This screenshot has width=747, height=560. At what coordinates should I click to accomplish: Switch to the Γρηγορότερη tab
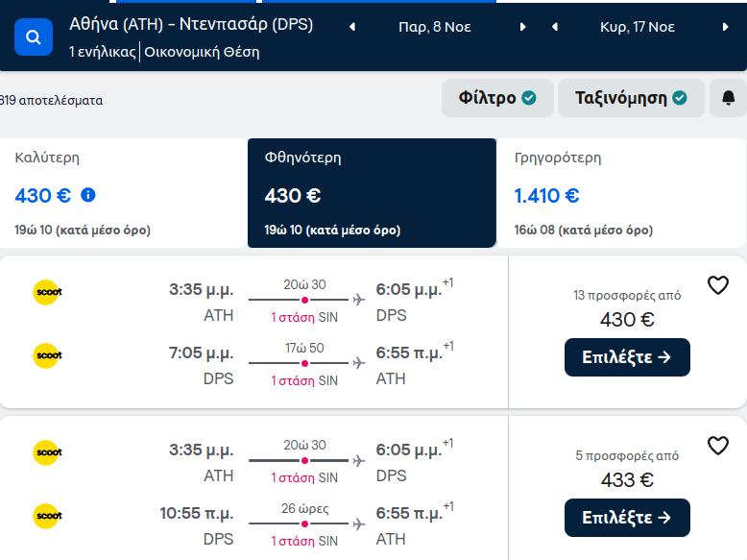click(621, 193)
